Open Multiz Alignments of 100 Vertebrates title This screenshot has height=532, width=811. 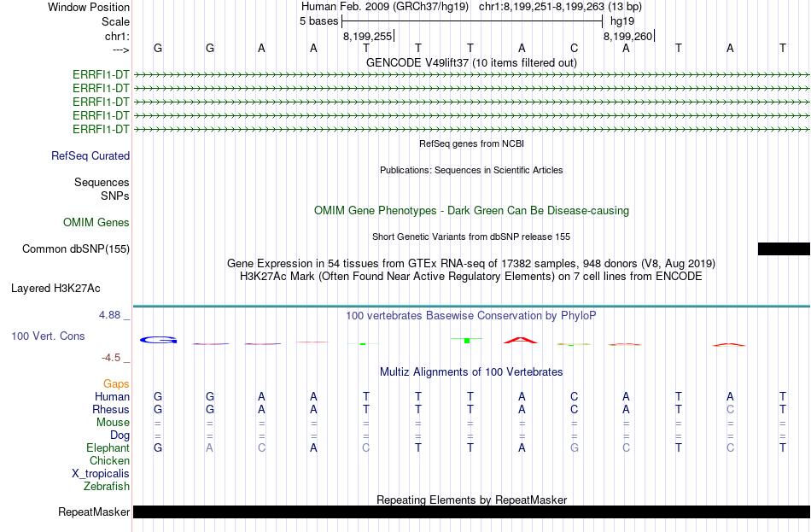tap(471, 372)
